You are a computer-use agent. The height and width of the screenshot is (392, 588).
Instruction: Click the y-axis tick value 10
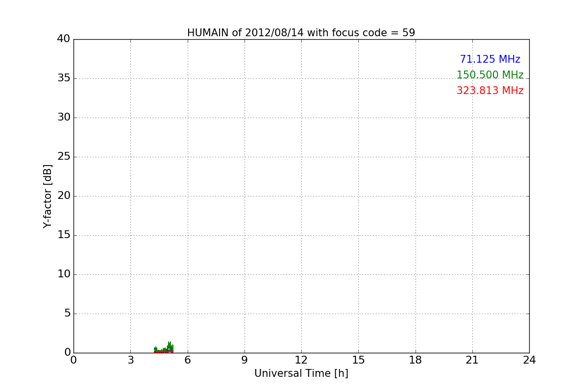pos(64,274)
